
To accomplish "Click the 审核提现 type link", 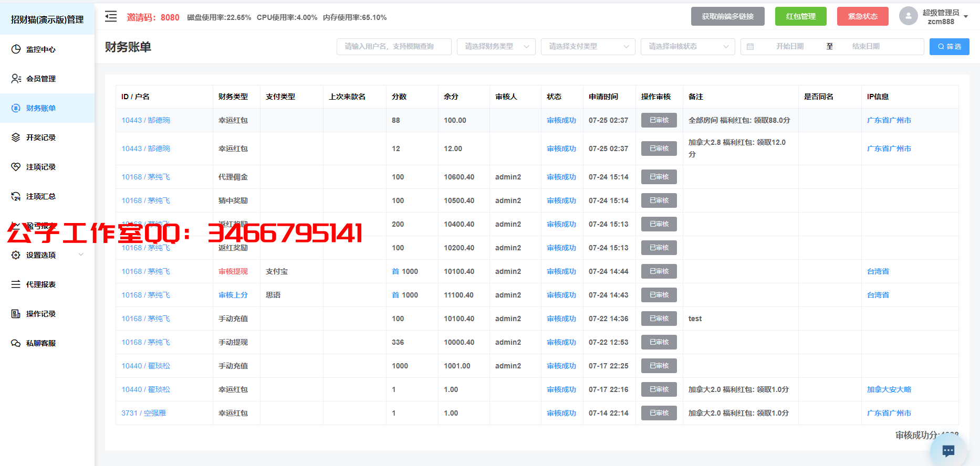I will pos(233,271).
